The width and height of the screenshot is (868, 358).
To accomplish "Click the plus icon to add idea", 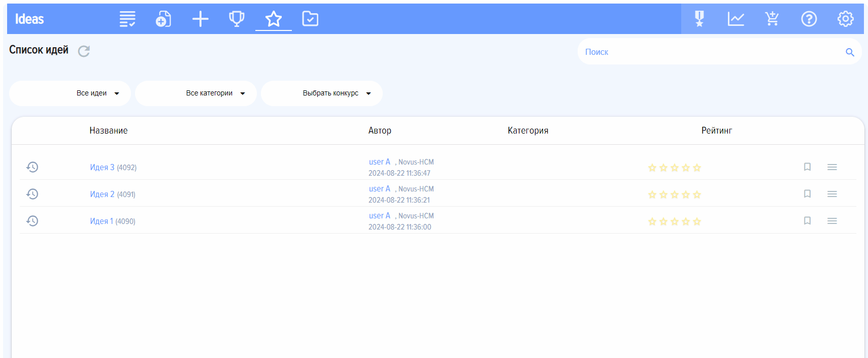I will pos(201,19).
